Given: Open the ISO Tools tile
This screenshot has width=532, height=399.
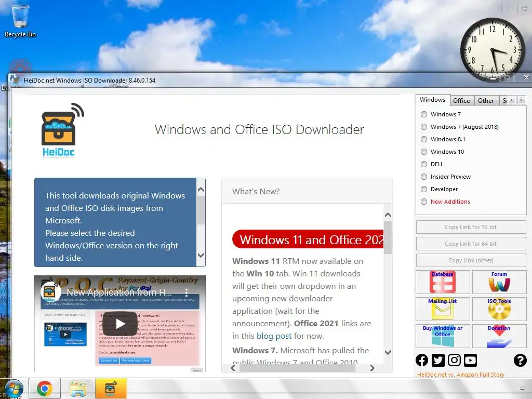Looking at the screenshot, I should coord(499,309).
